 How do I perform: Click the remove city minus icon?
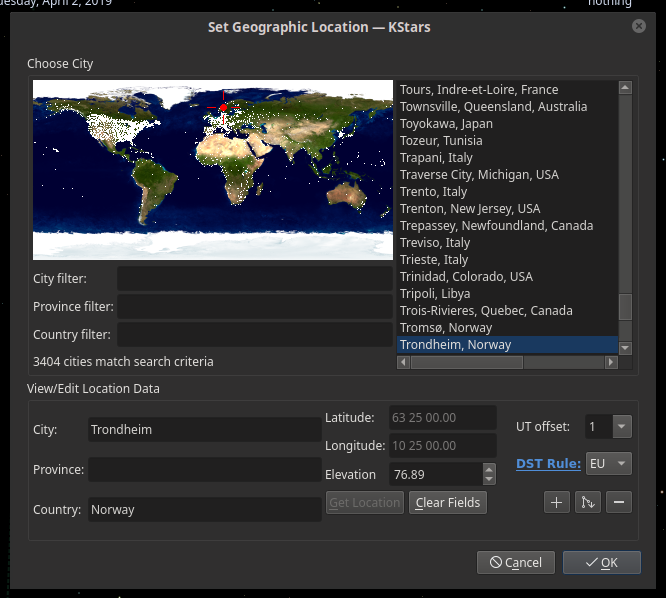(619, 502)
